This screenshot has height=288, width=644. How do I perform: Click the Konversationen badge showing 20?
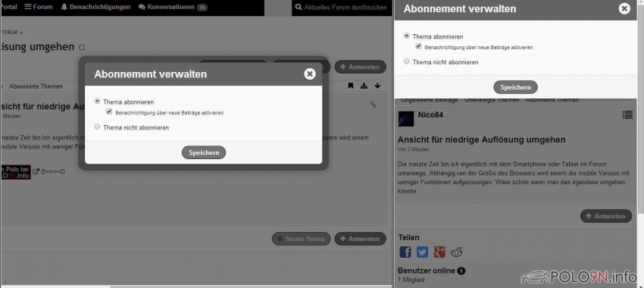[x=202, y=8]
